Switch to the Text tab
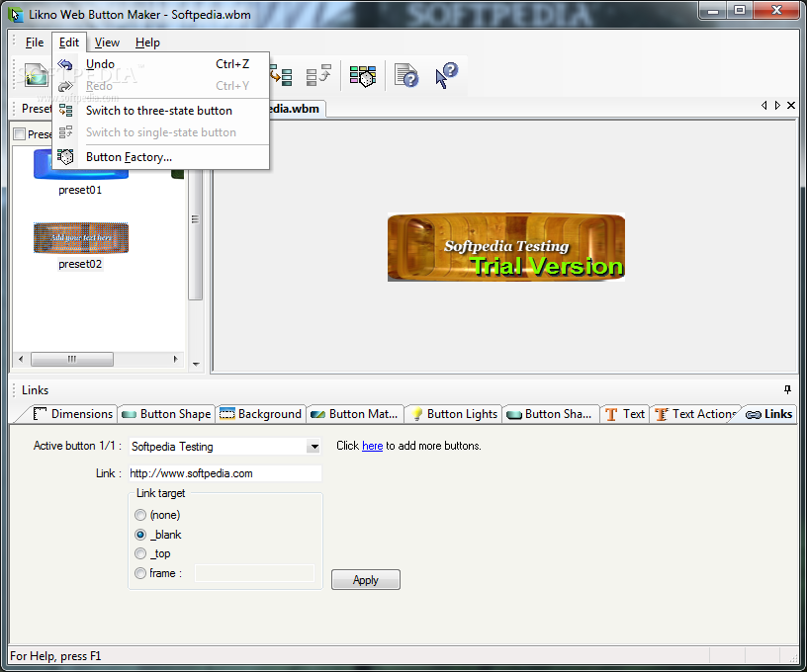Viewport: 807px width, 672px height. [x=625, y=414]
